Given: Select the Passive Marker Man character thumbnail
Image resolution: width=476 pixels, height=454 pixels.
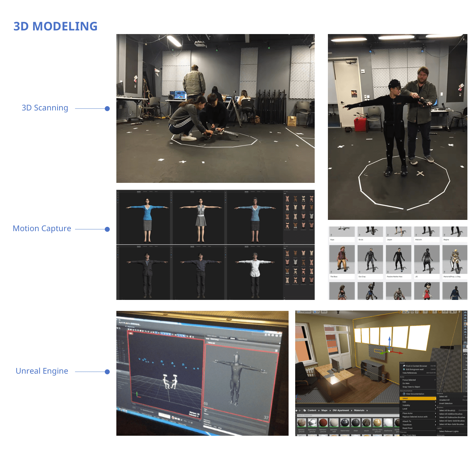Looking at the screenshot, I should pos(398,260).
